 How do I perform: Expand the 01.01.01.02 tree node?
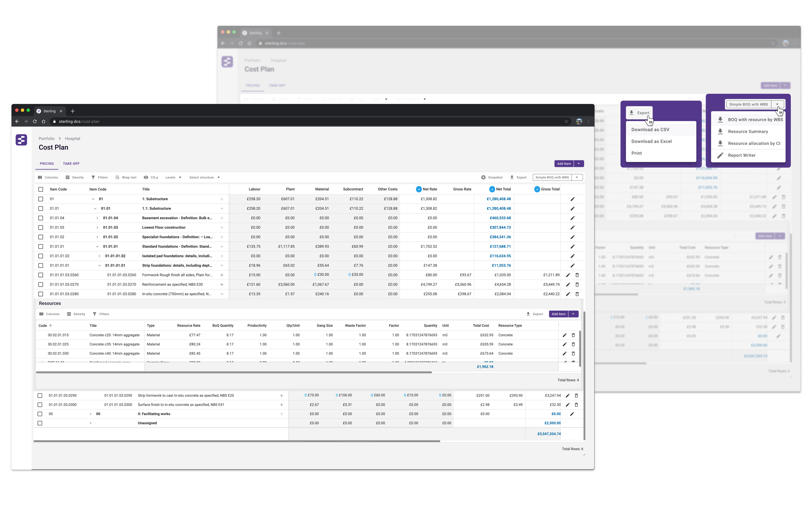99,256
